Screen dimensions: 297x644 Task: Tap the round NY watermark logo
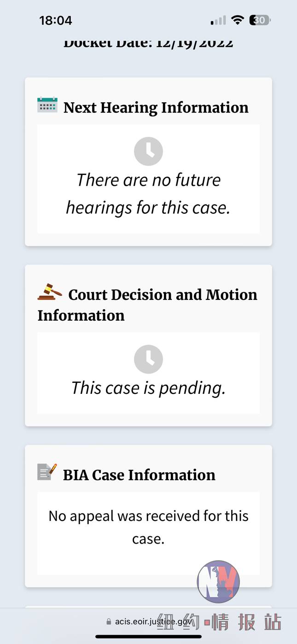[x=218, y=581]
